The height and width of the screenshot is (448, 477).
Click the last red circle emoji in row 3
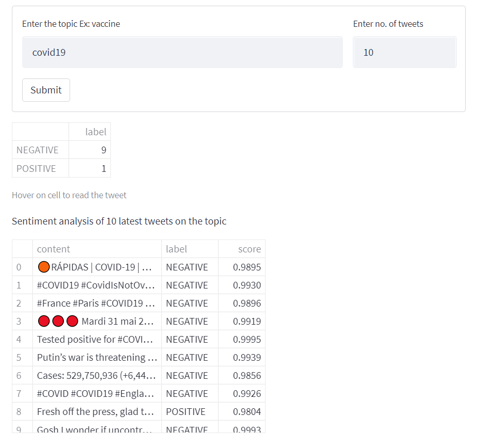click(x=72, y=321)
